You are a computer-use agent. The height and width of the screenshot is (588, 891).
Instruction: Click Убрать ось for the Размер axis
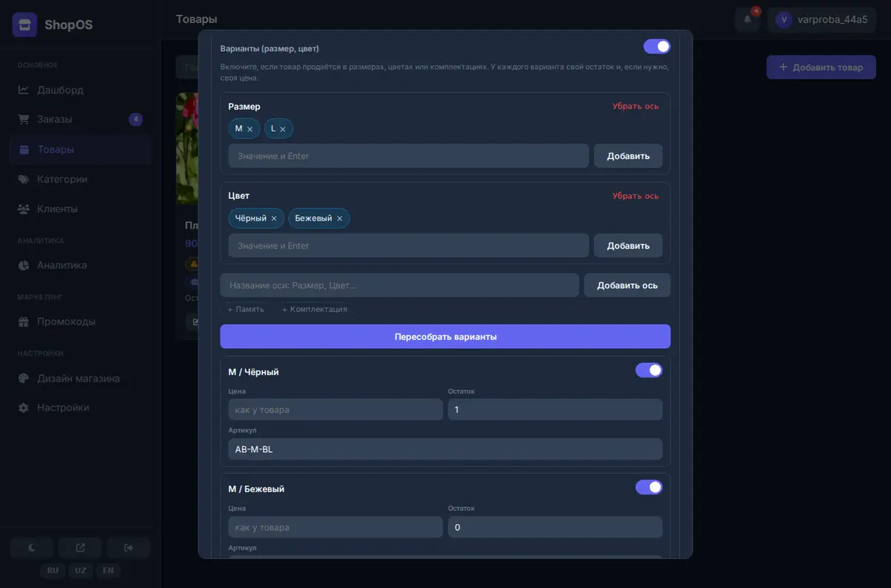[x=636, y=106]
